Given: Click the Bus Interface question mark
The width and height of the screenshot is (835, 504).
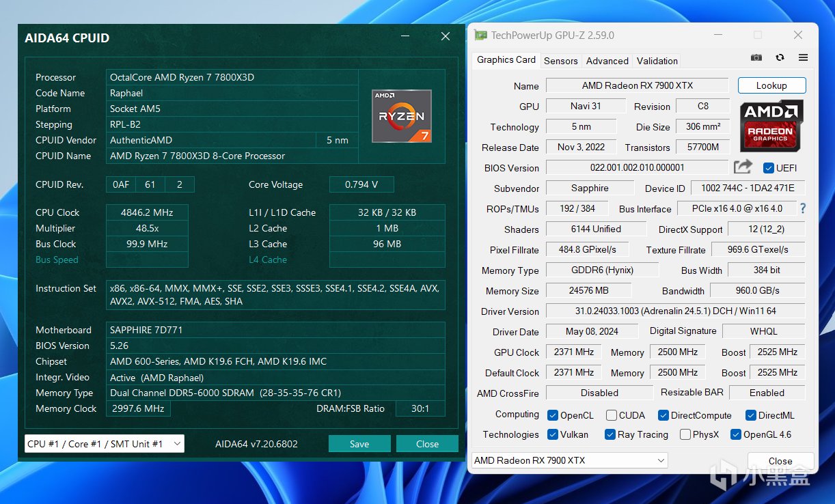Looking at the screenshot, I should (x=802, y=208).
